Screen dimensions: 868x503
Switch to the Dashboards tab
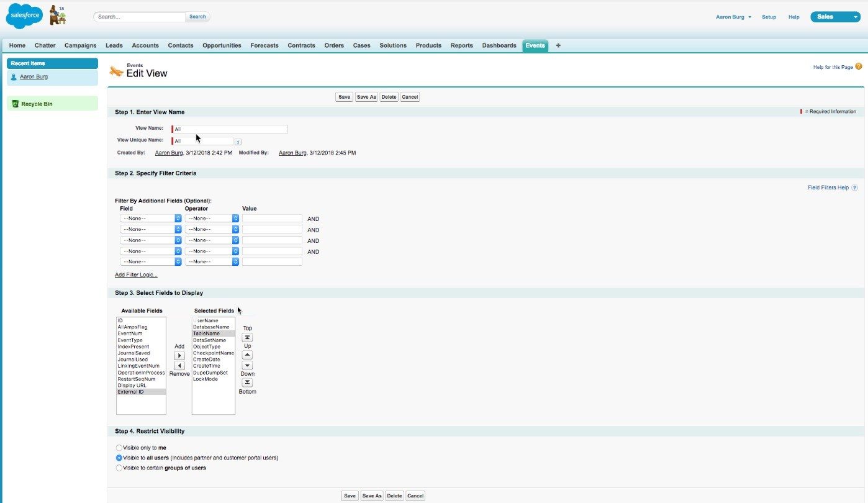[499, 45]
